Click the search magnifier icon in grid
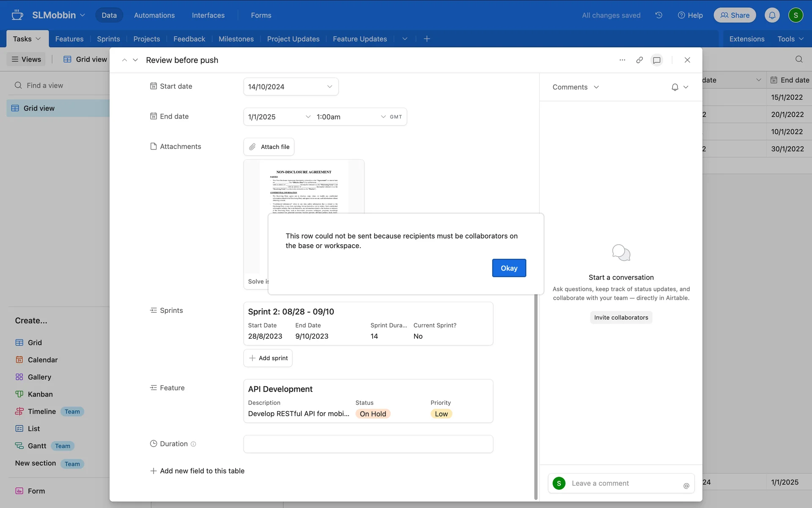 point(798,59)
